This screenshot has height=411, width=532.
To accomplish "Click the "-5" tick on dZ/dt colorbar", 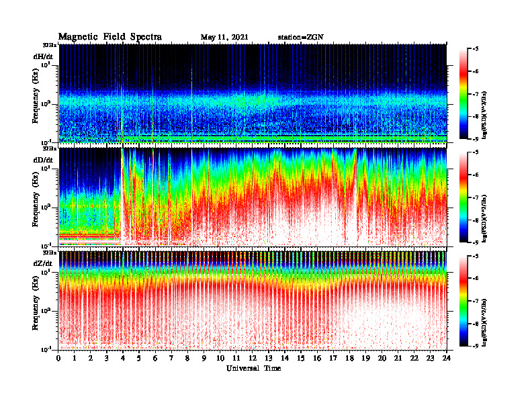I will (x=475, y=256).
